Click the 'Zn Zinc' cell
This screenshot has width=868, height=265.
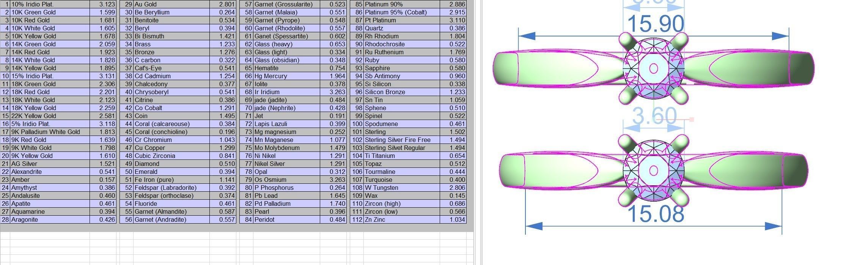click(402, 219)
